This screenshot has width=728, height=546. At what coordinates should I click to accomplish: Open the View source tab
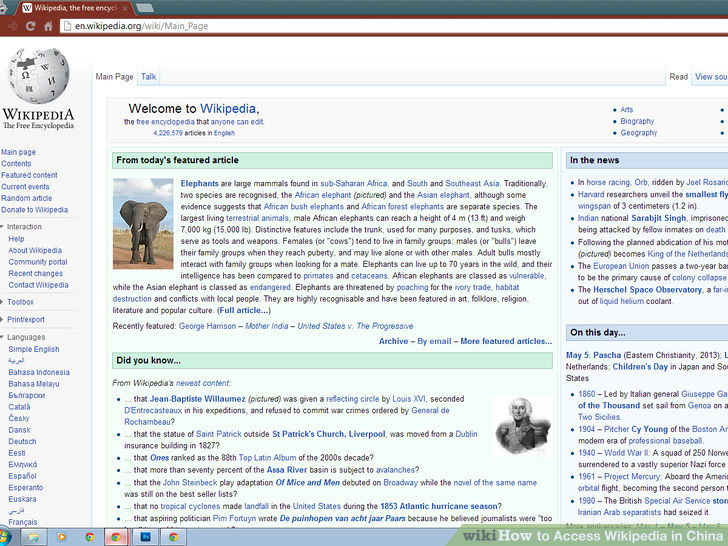click(x=711, y=77)
